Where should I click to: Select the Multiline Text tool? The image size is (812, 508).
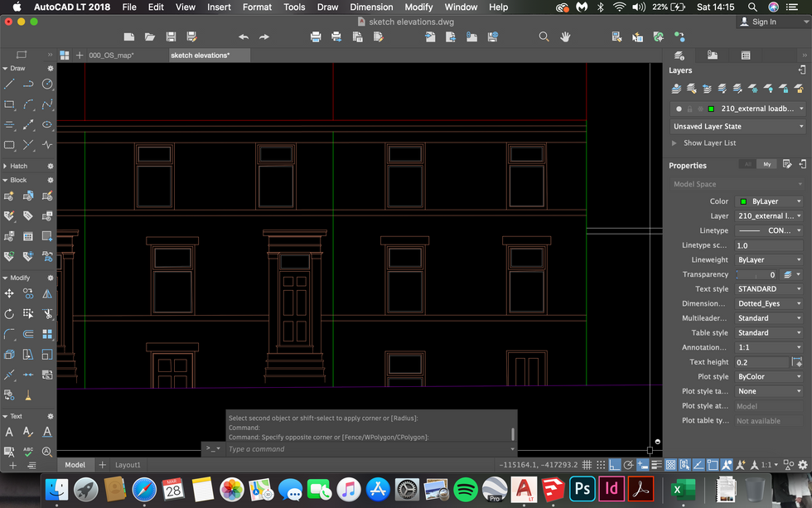(x=9, y=432)
